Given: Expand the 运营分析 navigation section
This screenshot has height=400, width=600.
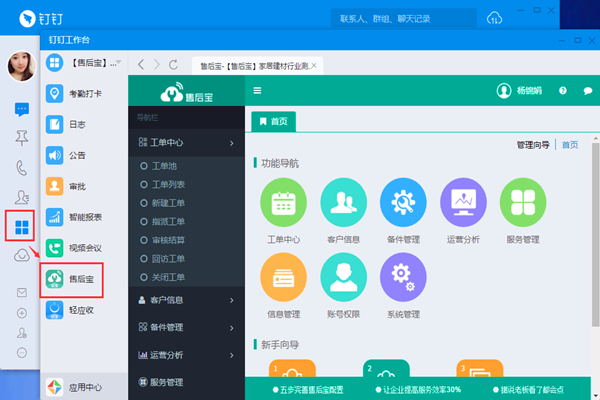Looking at the screenshot, I should click(x=186, y=355).
